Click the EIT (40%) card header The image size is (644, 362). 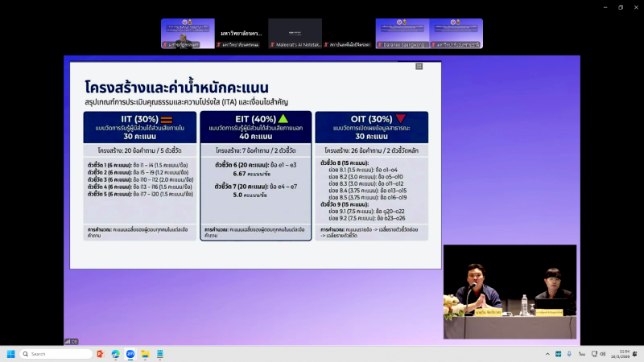click(x=255, y=127)
